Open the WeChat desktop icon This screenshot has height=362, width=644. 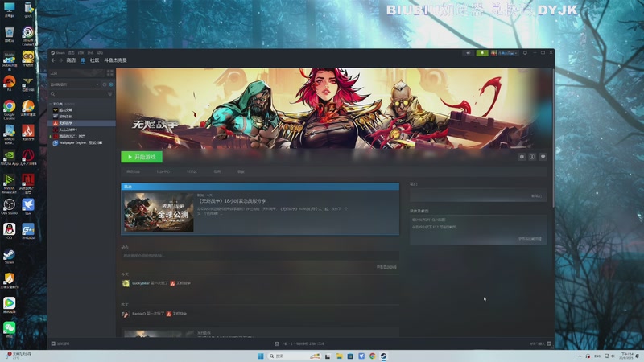(x=9, y=330)
